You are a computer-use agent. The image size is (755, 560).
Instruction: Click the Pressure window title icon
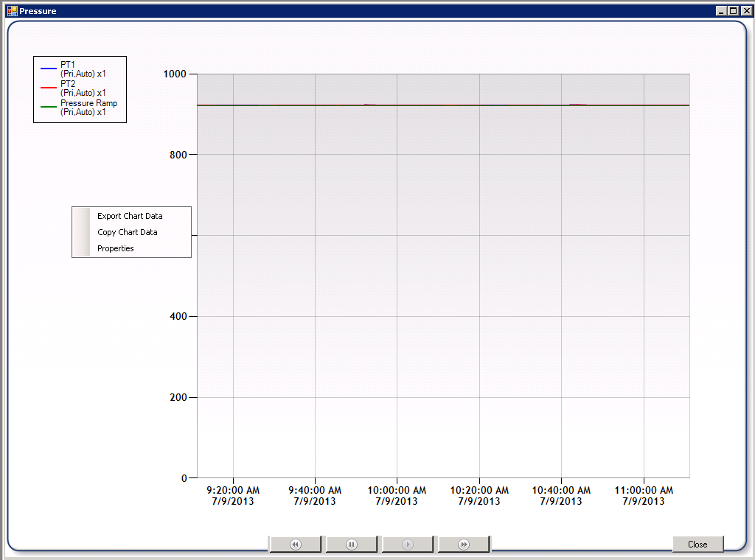click(x=12, y=11)
